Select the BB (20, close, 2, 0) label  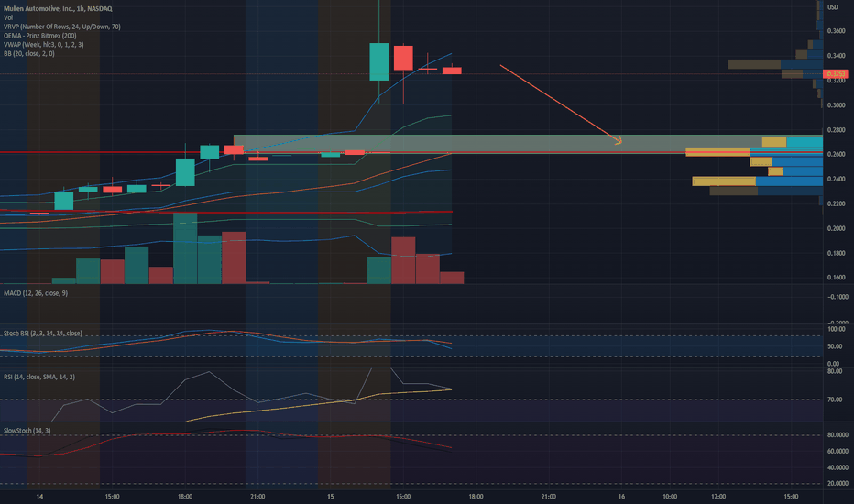coord(29,53)
